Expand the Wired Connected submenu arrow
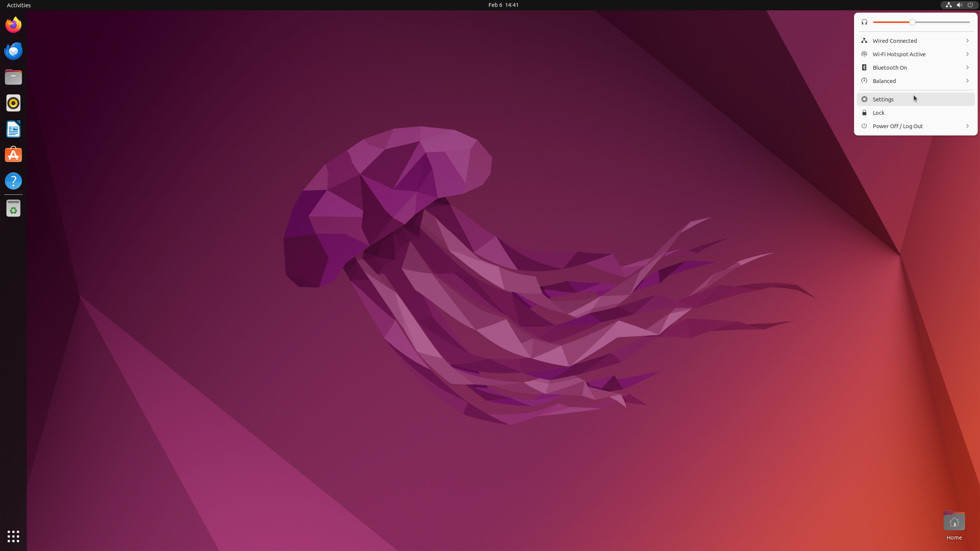This screenshot has width=980, height=551. [967, 41]
